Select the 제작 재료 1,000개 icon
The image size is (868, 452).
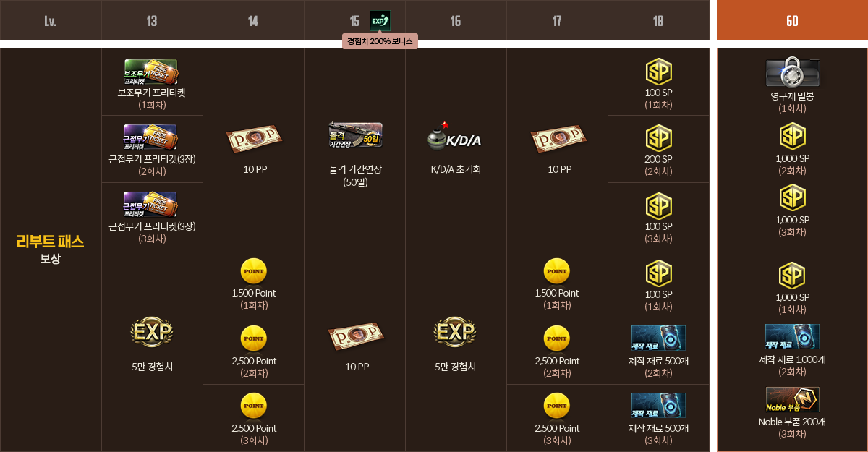[x=793, y=337]
